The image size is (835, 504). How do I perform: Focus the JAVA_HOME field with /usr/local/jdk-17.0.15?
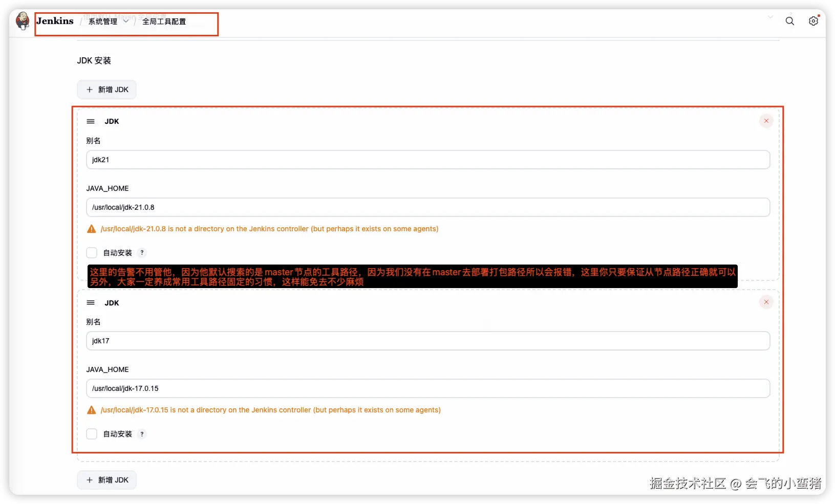(x=428, y=388)
